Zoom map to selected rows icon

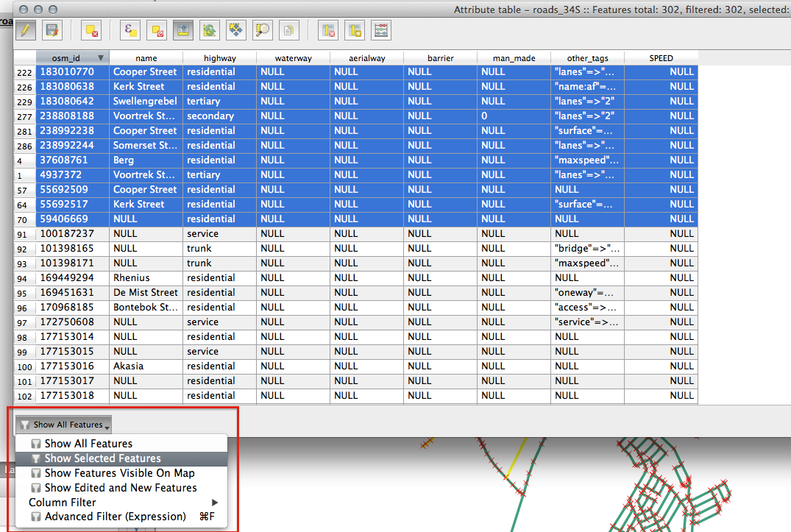click(x=263, y=30)
